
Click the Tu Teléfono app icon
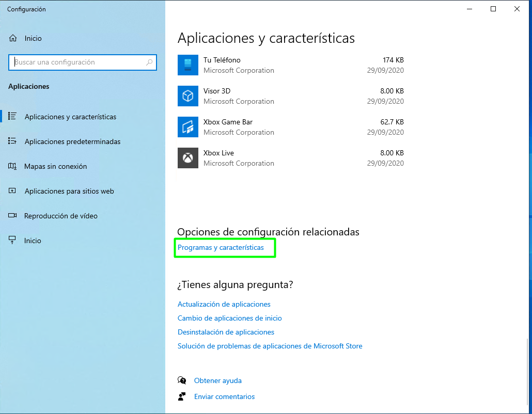click(188, 65)
